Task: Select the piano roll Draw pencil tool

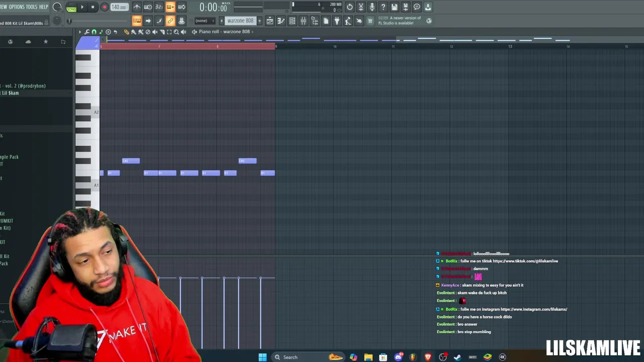Action: point(126,32)
